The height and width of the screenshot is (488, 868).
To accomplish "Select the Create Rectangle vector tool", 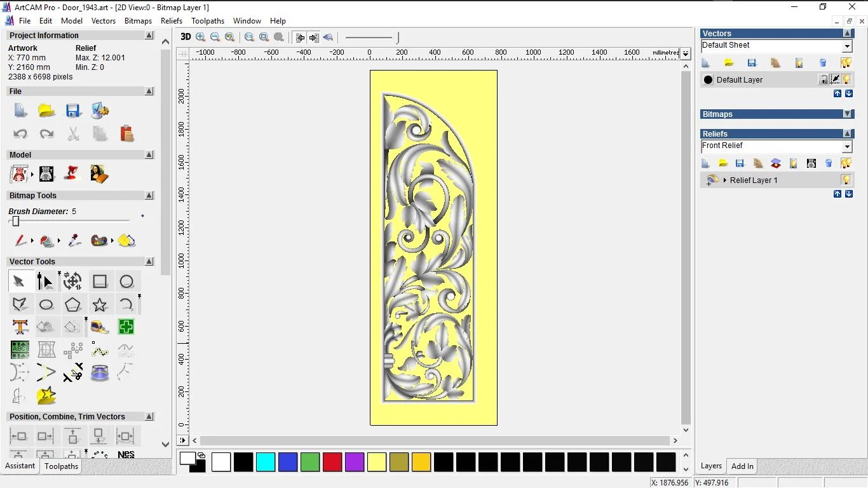I will 100,281.
